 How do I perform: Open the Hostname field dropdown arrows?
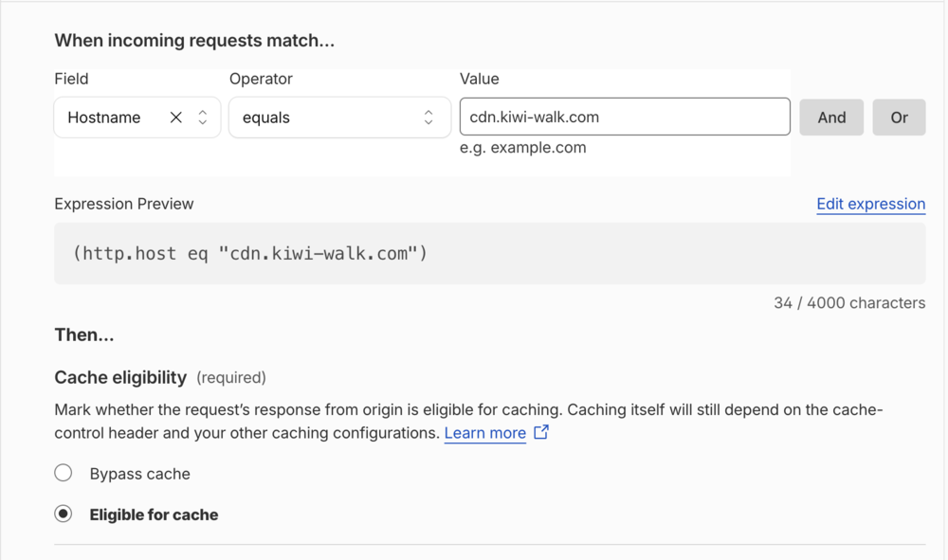coord(203,117)
